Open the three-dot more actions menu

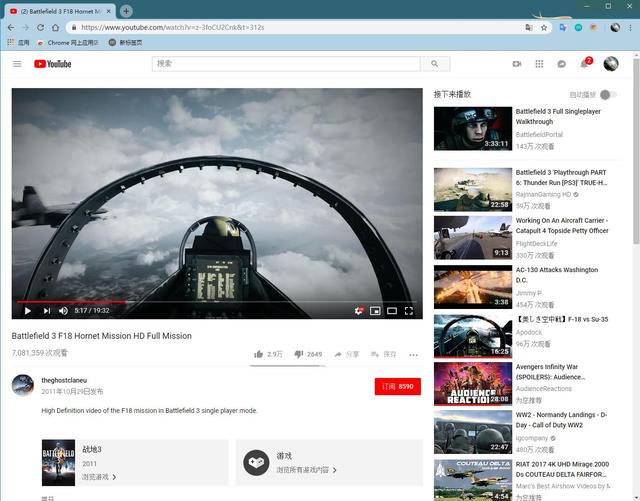coord(413,355)
